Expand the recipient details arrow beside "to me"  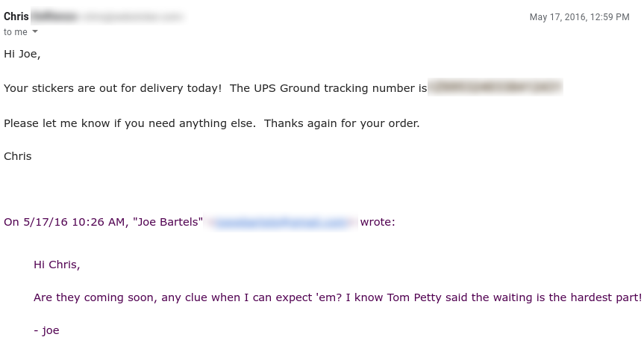coord(34,32)
